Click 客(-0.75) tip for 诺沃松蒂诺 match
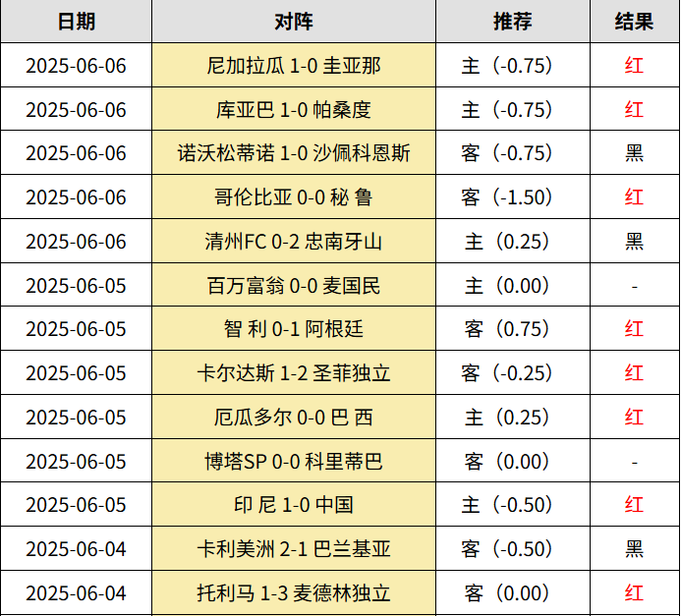This screenshot has width=681, height=616. pyautogui.click(x=507, y=153)
